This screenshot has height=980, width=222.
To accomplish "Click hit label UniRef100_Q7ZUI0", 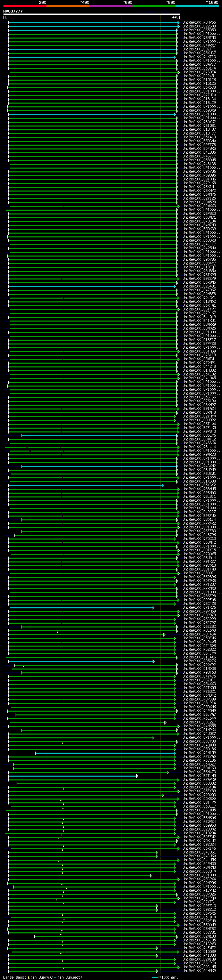I will [199, 95].
